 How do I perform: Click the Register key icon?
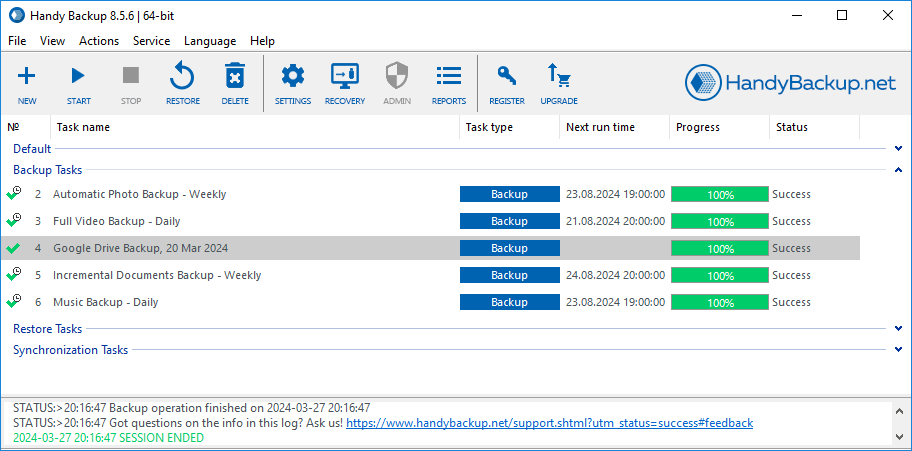(506, 77)
